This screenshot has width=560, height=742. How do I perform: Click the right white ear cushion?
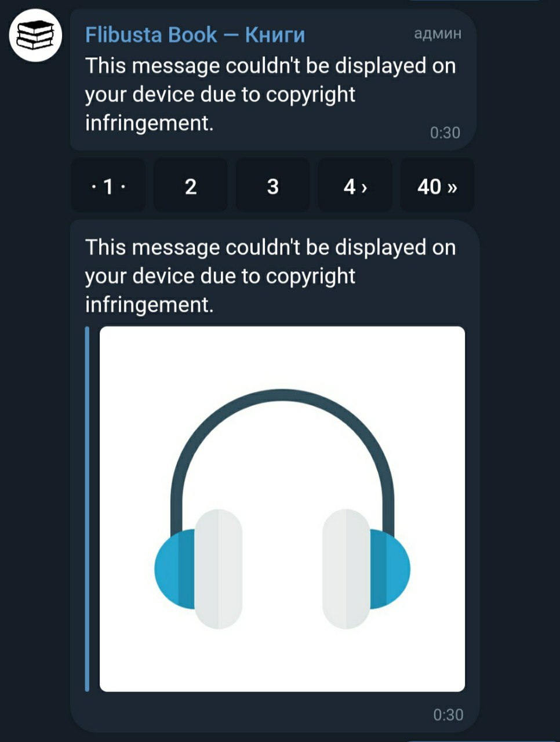pyautogui.click(x=346, y=569)
